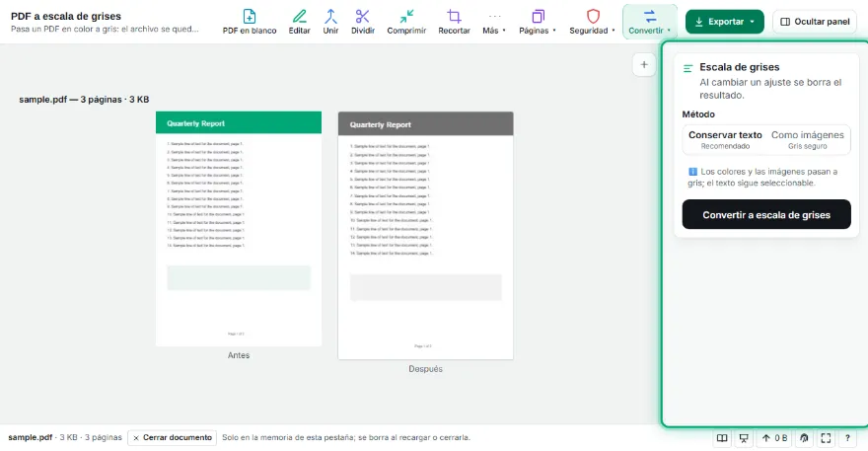Open the book reading view icon

(722, 438)
